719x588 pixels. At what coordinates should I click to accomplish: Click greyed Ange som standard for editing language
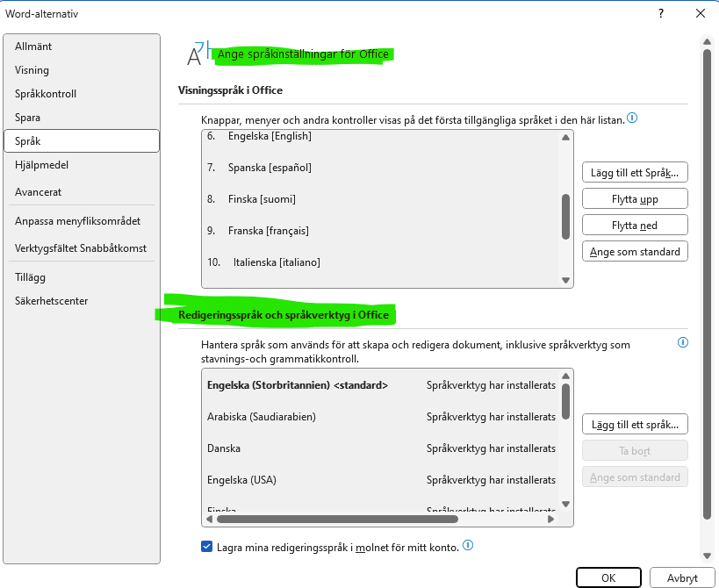click(x=635, y=477)
